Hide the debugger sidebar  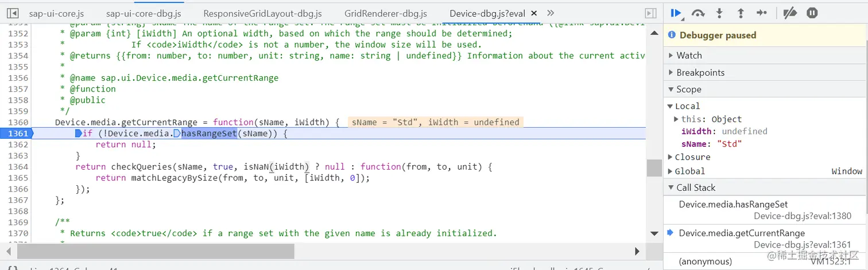[x=650, y=13]
